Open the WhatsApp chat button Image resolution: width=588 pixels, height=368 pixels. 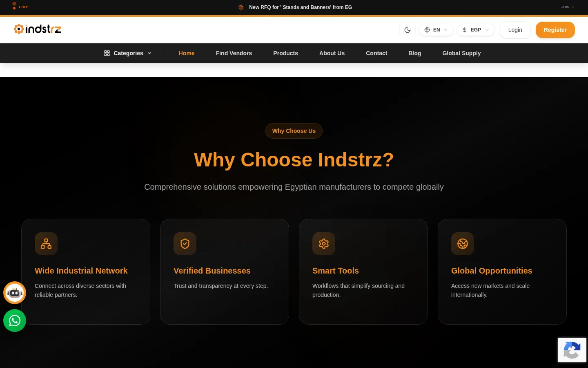click(x=15, y=321)
